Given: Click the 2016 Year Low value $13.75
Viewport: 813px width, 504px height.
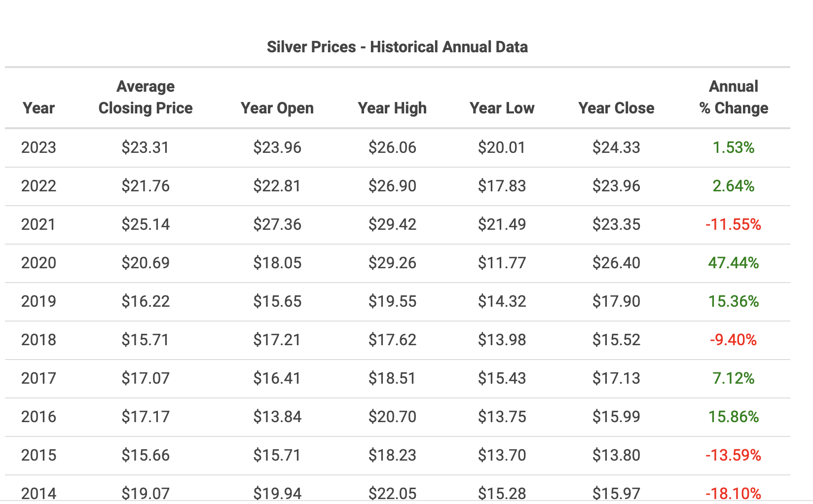Looking at the screenshot, I should pos(502,417).
